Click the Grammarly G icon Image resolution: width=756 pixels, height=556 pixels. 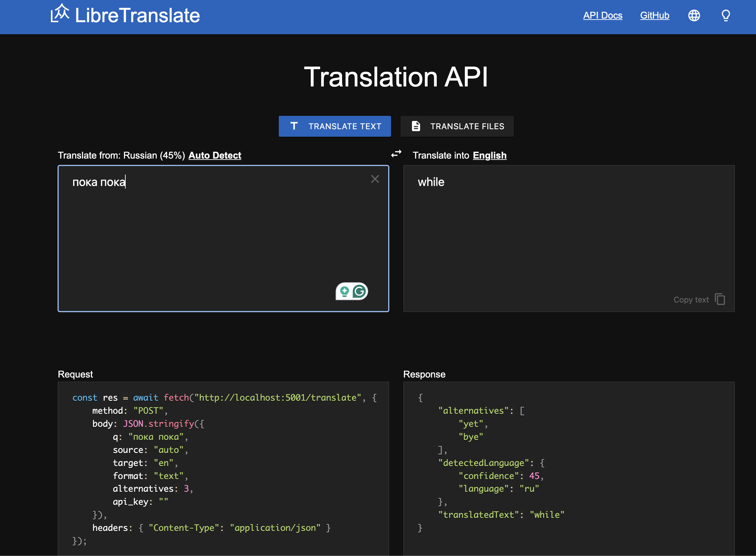point(359,291)
